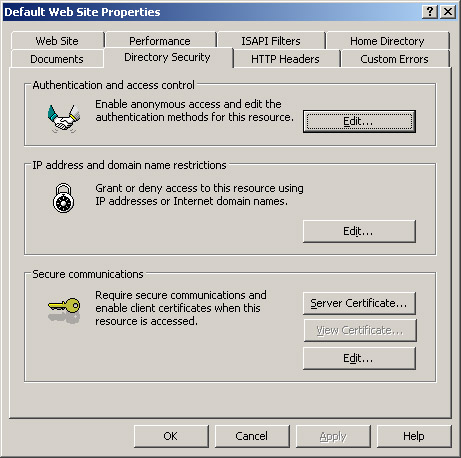The height and width of the screenshot is (458, 461).
Task: Switch to the Web Site tab
Action: tap(57, 41)
